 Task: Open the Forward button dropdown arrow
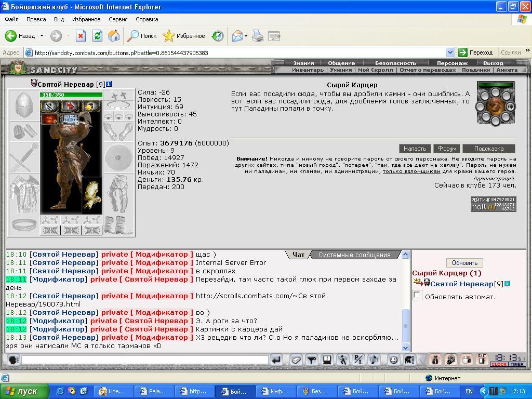pyautogui.click(x=68, y=36)
